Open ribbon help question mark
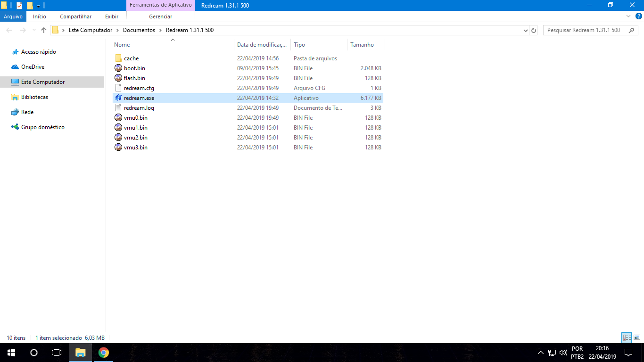 (638, 16)
